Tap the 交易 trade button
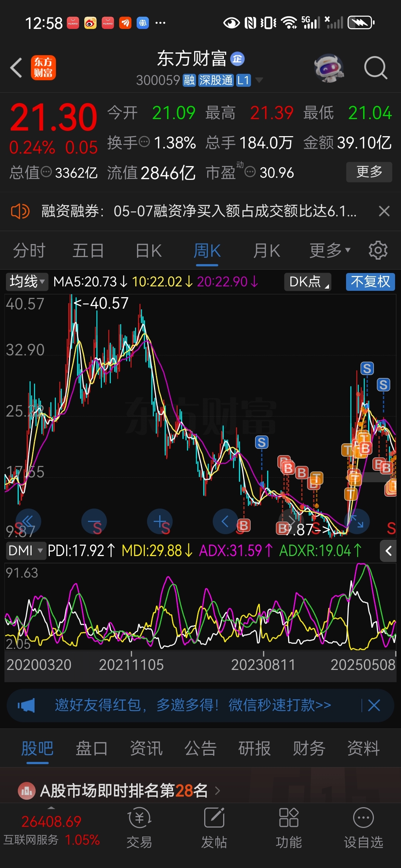401x868 pixels. point(139,828)
